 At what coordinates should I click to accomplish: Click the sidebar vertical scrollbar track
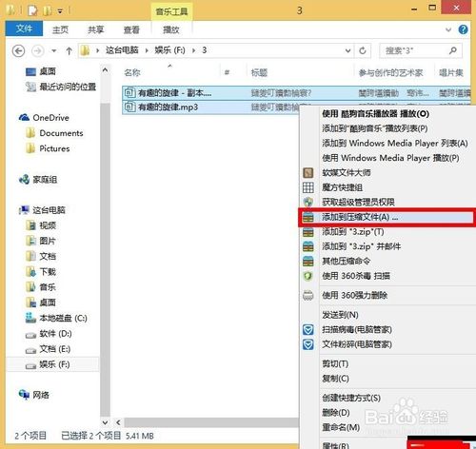pyautogui.click(x=105, y=245)
